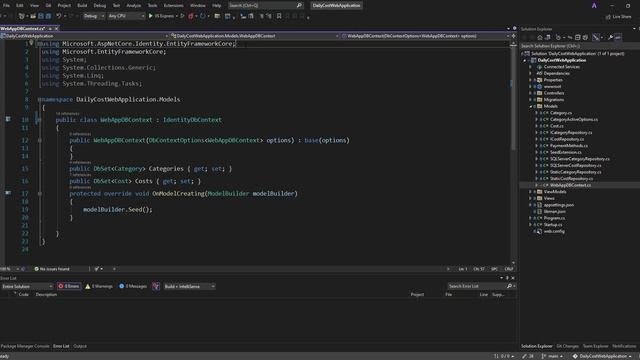This screenshot has width=640, height=360.
Task: Click the Open File folder toolbar icon
Action: click(33, 16)
